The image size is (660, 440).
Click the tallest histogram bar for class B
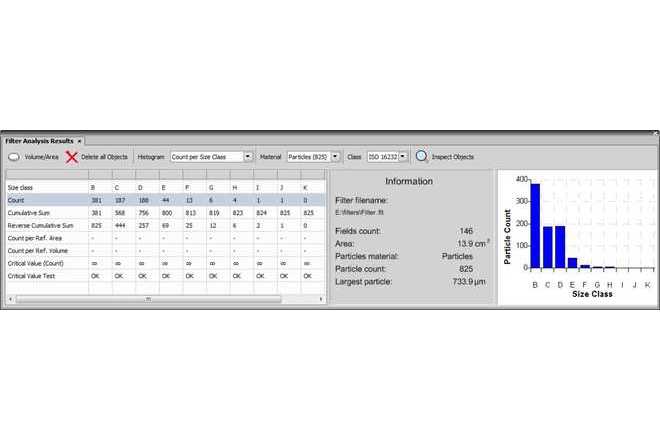point(535,226)
